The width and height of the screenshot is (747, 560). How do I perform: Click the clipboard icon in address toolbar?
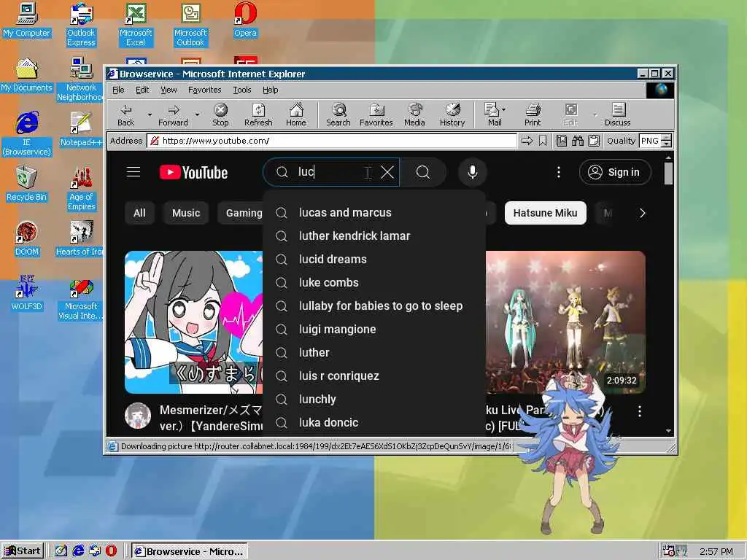click(594, 141)
